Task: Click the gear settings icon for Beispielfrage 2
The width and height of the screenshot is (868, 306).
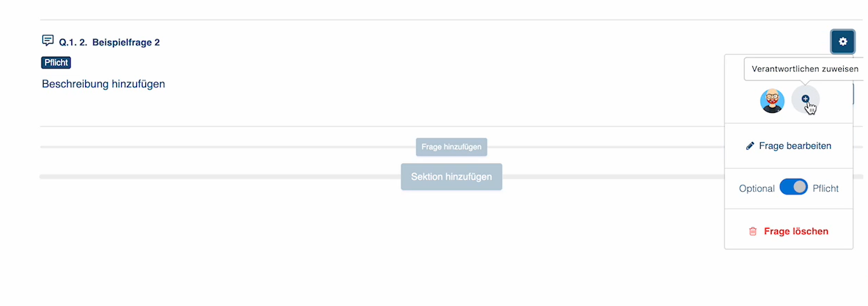Action: [842, 42]
